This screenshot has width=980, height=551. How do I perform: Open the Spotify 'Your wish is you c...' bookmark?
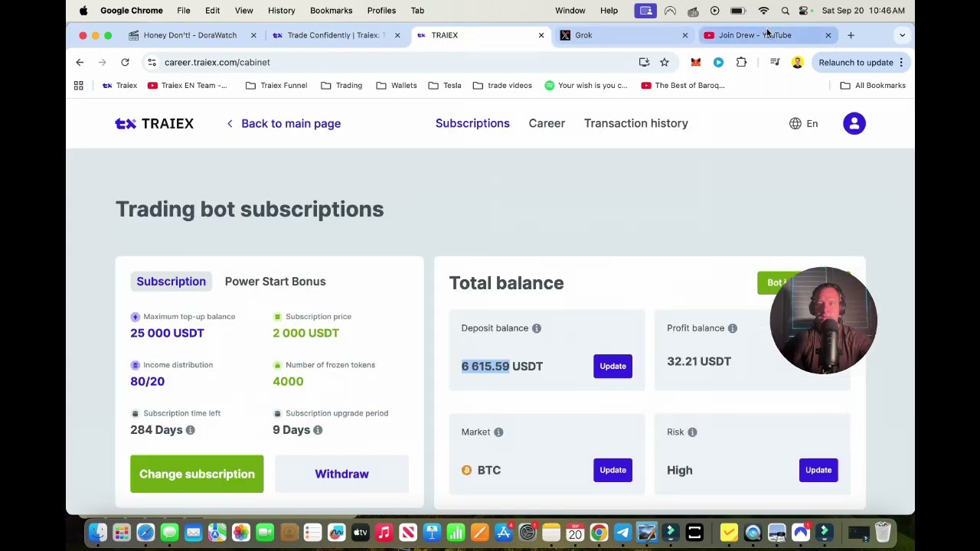[x=586, y=86]
